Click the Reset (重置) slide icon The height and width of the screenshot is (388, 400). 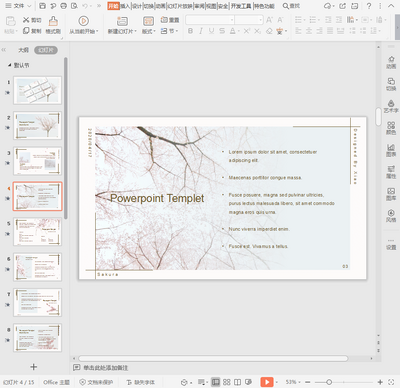click(x=164, y=20)
